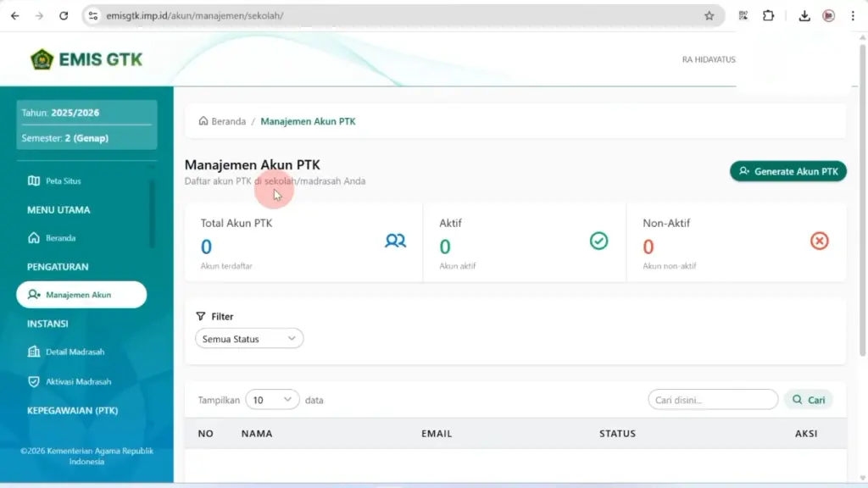Image resolution: width=868 pixels, height=488 pixels.
Task: Click the Cari search button
Action: point(808,400)
